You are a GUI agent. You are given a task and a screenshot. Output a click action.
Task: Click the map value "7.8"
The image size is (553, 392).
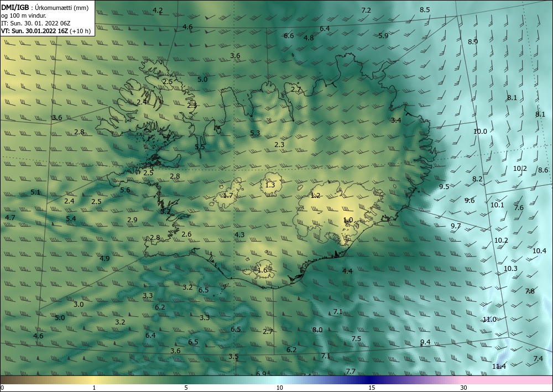[x=530, y=291]
